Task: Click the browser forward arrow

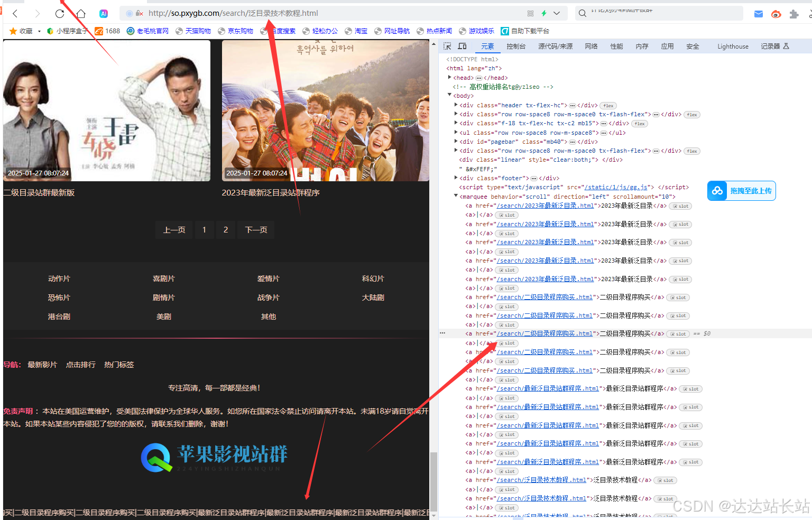Action: (x=37, y=13)
